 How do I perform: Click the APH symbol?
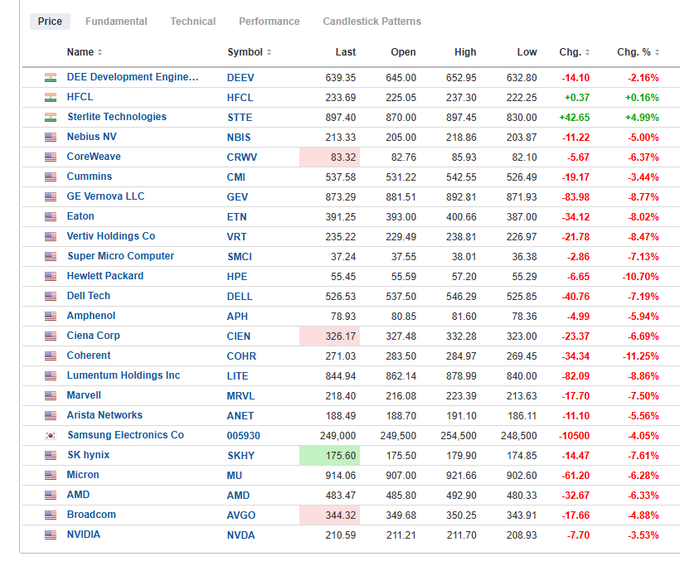[237, 317]
